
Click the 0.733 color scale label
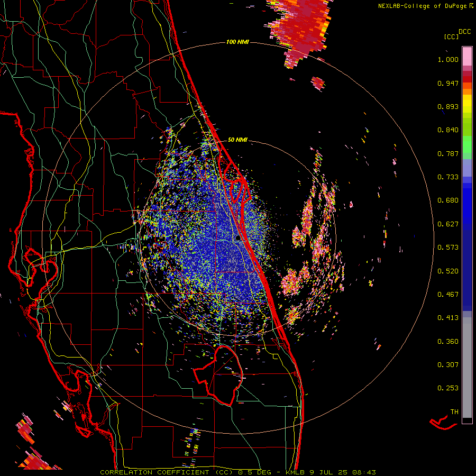pyautogui.click(x=448, y=177)
